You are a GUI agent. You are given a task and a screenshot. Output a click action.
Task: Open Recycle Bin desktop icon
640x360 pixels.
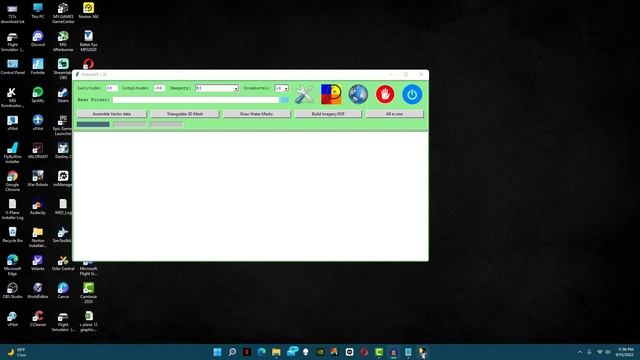pos(13,235)
